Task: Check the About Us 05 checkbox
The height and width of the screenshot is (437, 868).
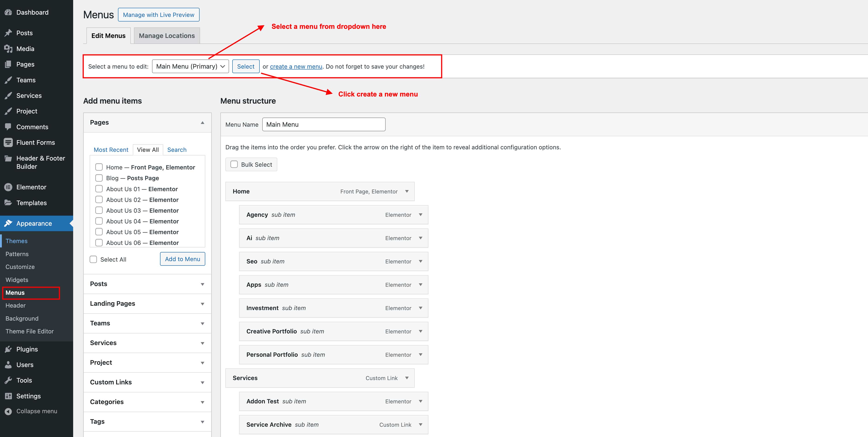Action: [x=99, y=232]
